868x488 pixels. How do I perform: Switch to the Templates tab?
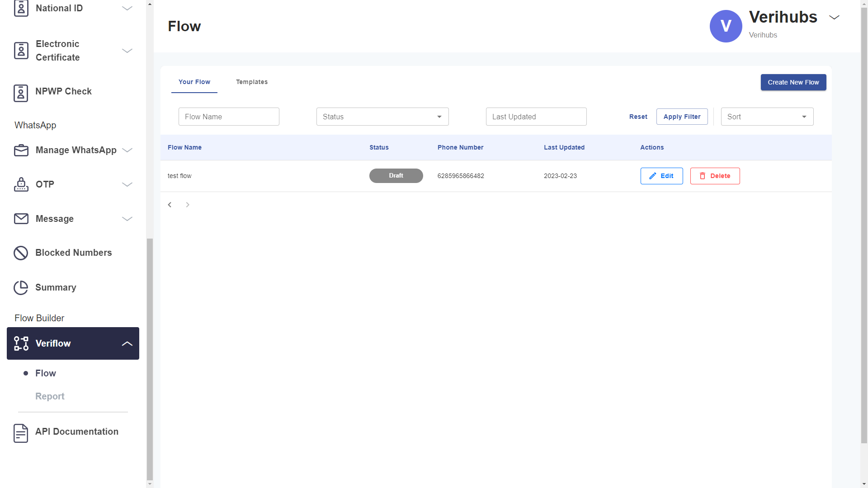[x=252, y=82]
